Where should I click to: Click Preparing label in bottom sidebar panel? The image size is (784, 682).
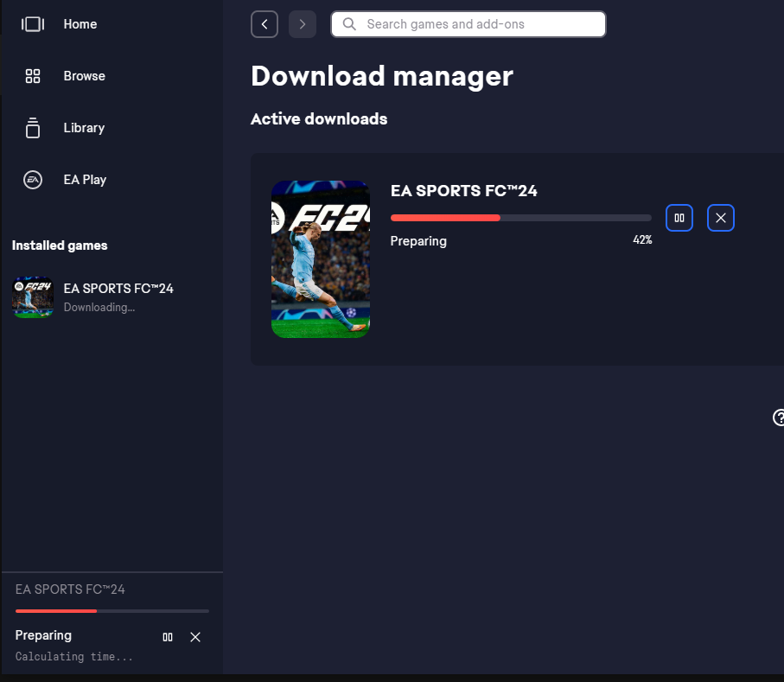click(43, 635)
